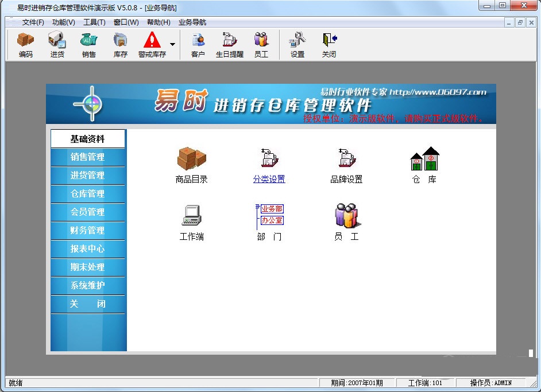Open the 工具(T) menu
Viewport: 541px width, 392px height.
94,22
